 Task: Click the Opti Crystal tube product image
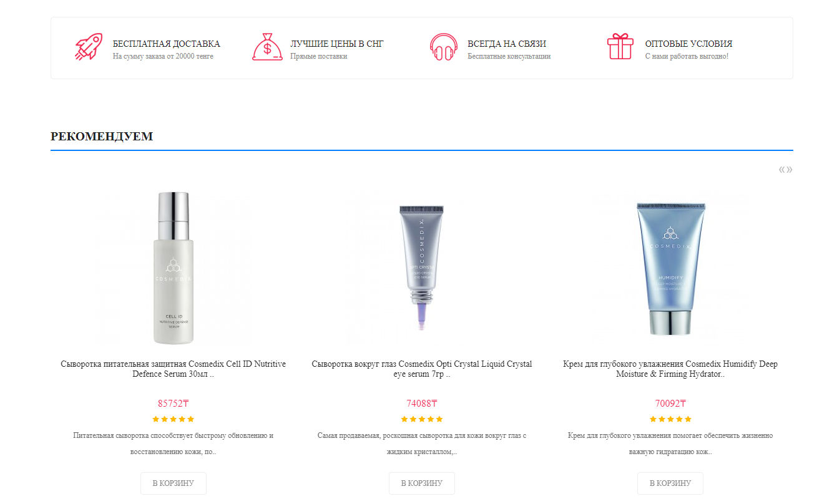(422, 268)
